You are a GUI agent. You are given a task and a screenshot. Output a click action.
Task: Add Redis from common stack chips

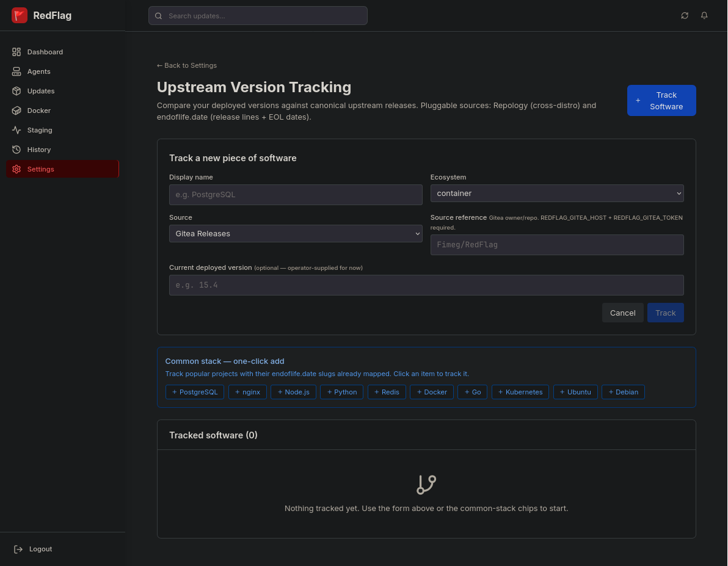[387, 392]
